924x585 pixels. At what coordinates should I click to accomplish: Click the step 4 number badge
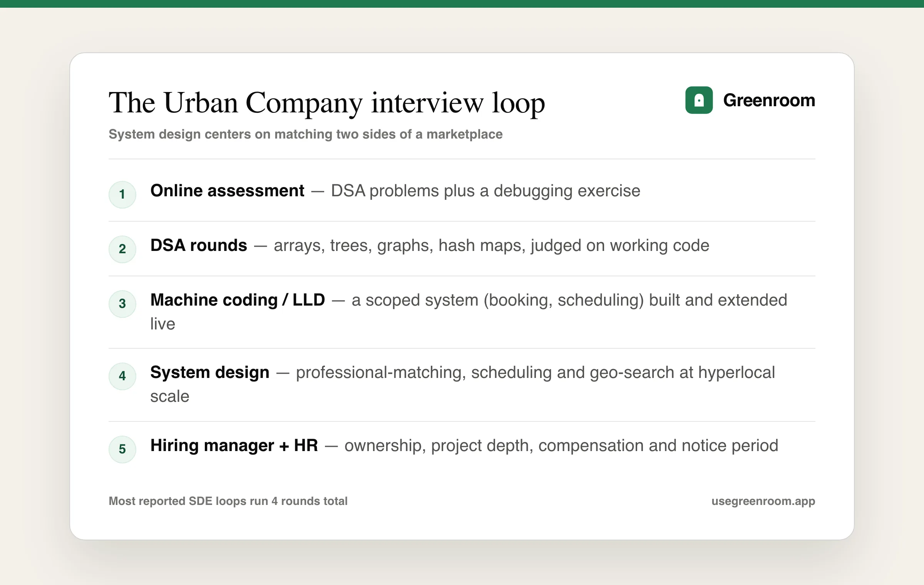click(x=122, y=376)
